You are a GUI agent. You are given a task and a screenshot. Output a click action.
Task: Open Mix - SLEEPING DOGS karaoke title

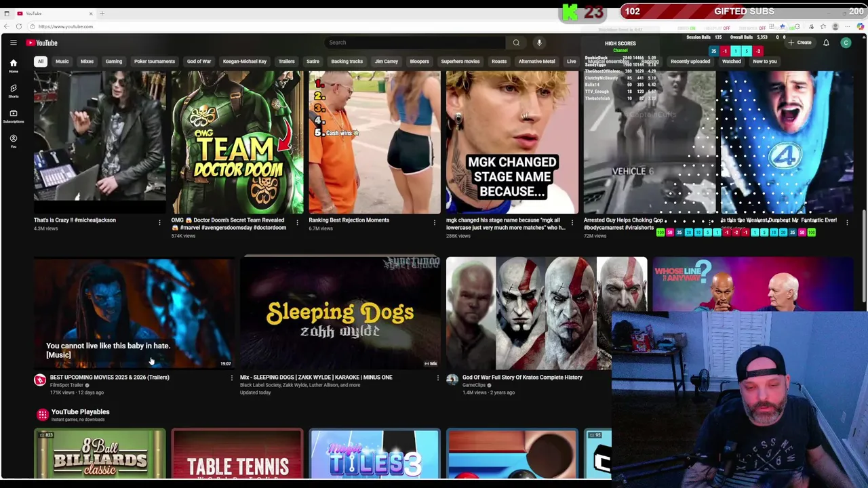316,377
